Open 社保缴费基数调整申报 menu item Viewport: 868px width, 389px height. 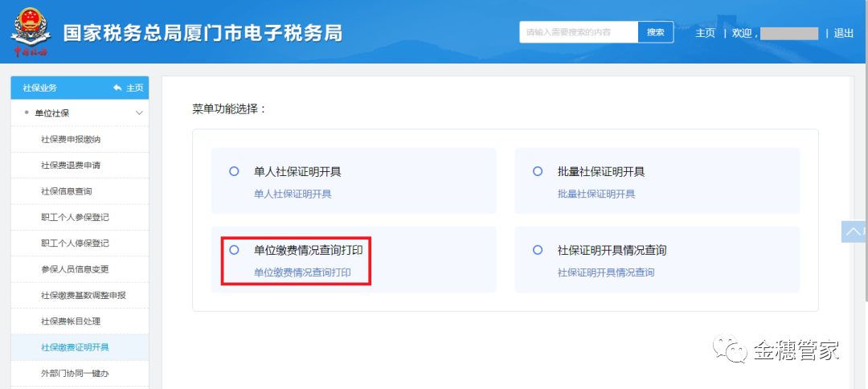click(80, 295)
